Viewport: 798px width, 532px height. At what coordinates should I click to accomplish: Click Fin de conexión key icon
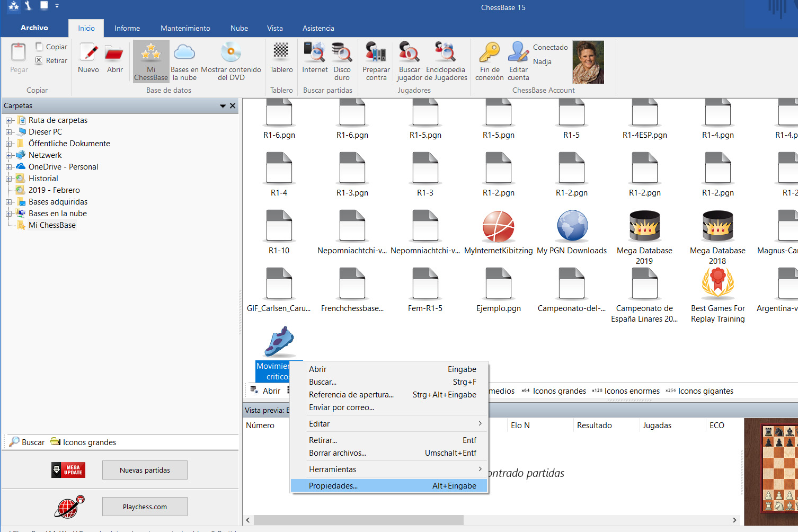(x=489, y=52)
